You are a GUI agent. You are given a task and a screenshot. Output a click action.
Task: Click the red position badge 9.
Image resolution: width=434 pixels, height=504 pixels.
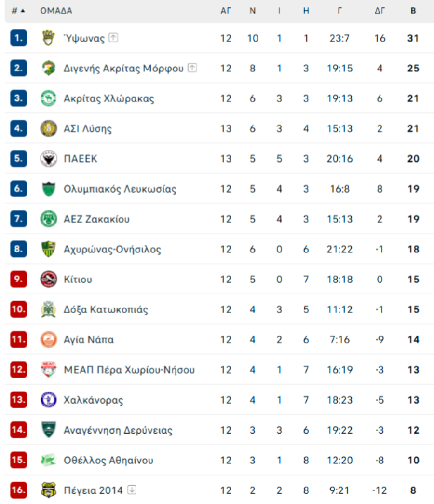point(18,279)
